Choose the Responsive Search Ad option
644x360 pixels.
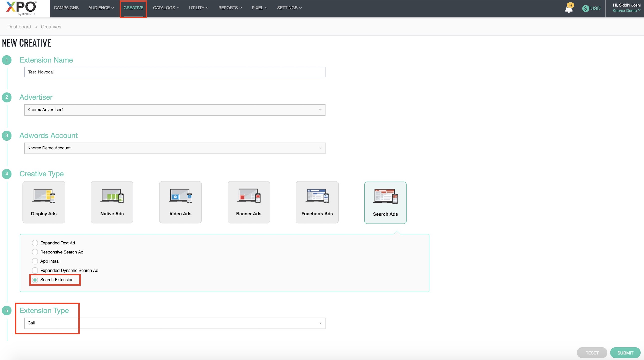(x=35, y=252)
